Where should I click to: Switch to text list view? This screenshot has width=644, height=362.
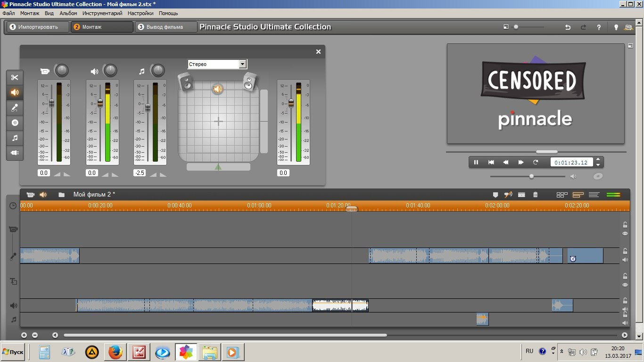point(594,195)
